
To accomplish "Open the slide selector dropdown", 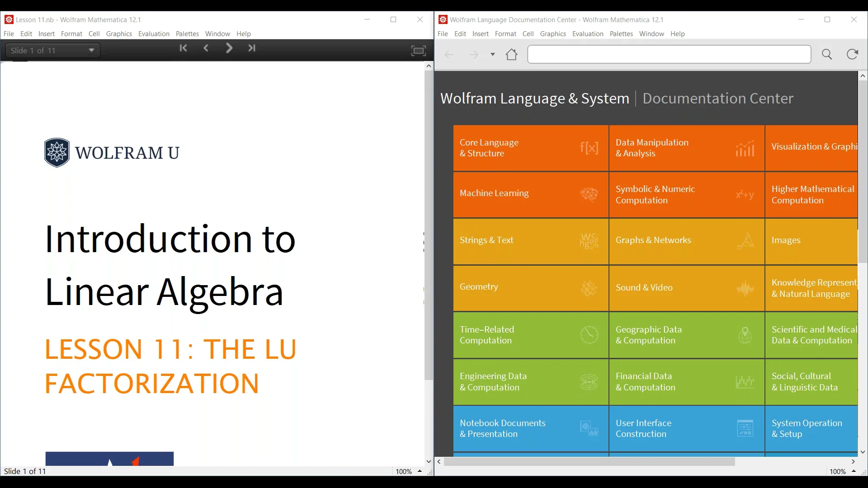I will tap(53, 51).
